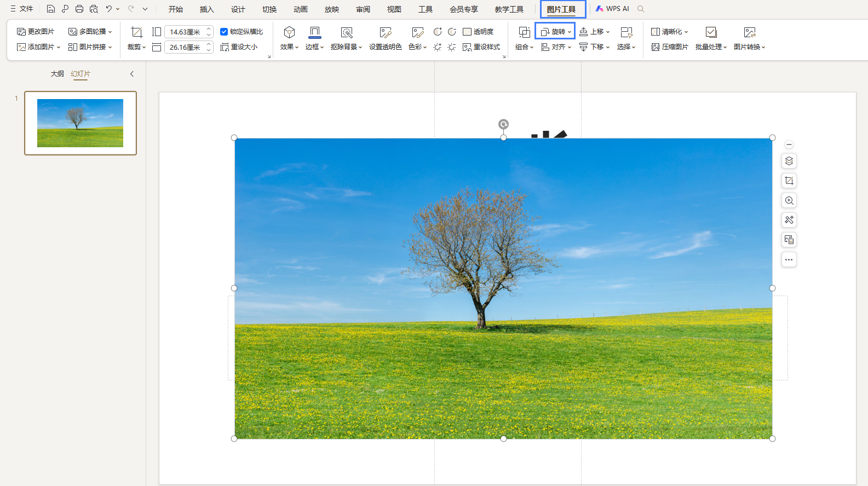The height and width of the screenshot is (486, 868).
Task: Click the Selection pane (选择) icon
Action: 626,32
